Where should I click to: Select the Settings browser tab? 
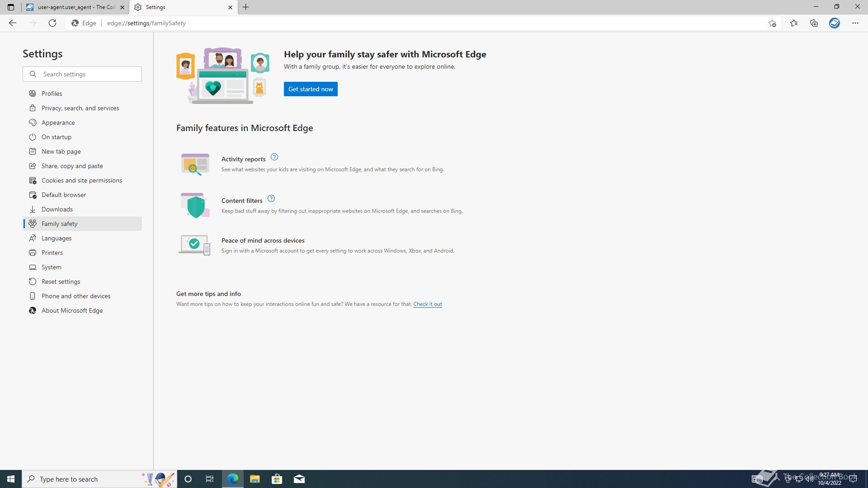tap(183, 7)
